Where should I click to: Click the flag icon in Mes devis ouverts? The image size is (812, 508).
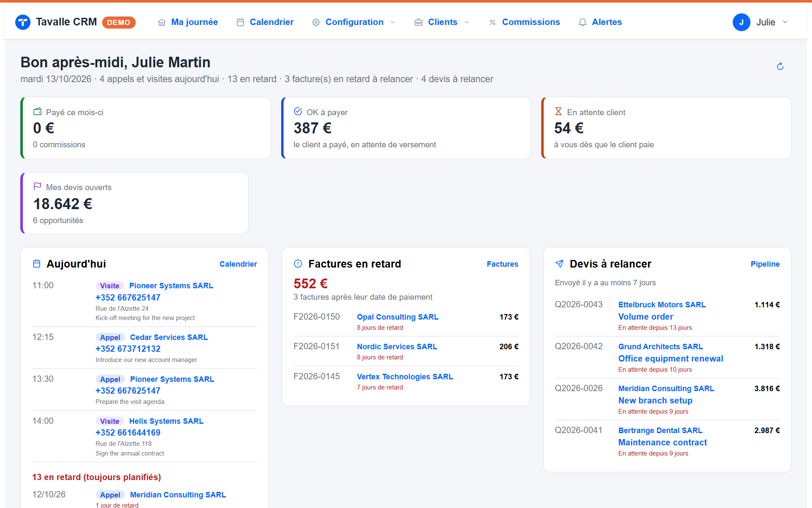37,186
